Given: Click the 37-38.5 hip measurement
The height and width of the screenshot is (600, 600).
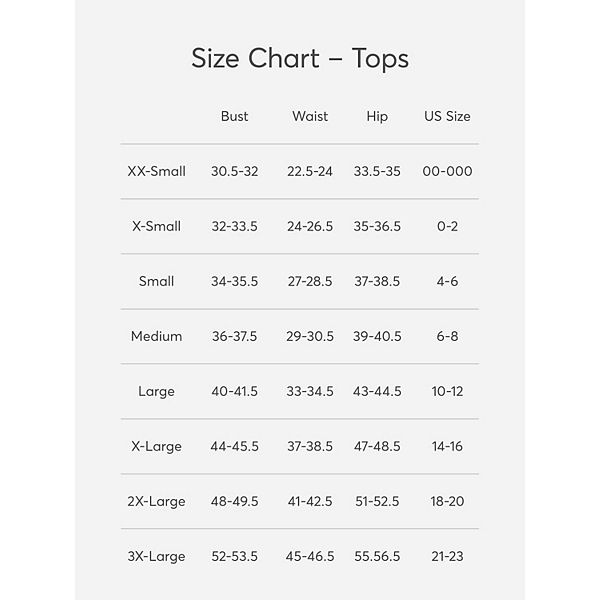Looking at the screenshot, I should pyautogui.click(x=377, y=281).
